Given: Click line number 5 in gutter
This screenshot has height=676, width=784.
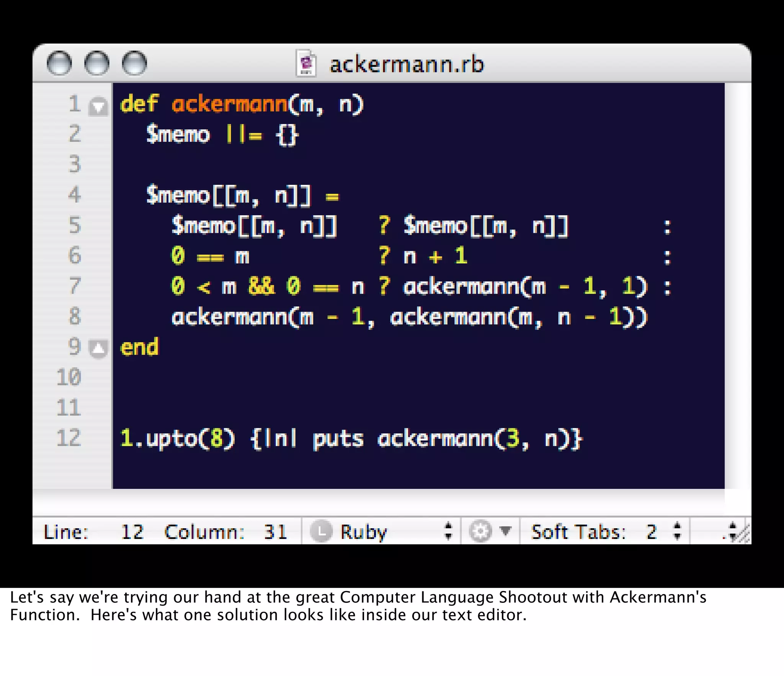Looking at the screenshot, I should coord(75,225).
